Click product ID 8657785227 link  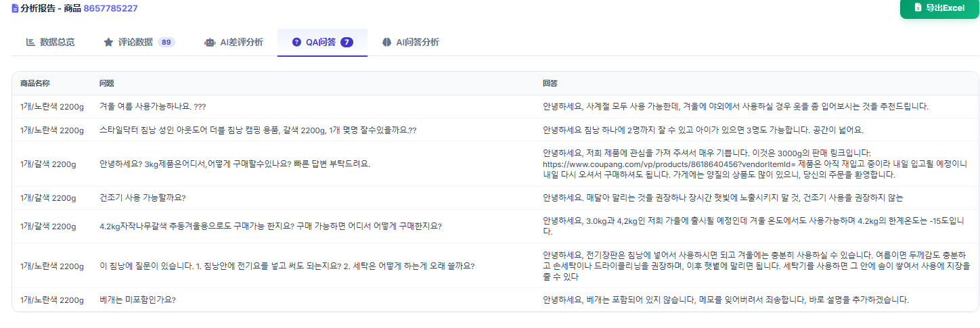[x=111, y=9]
